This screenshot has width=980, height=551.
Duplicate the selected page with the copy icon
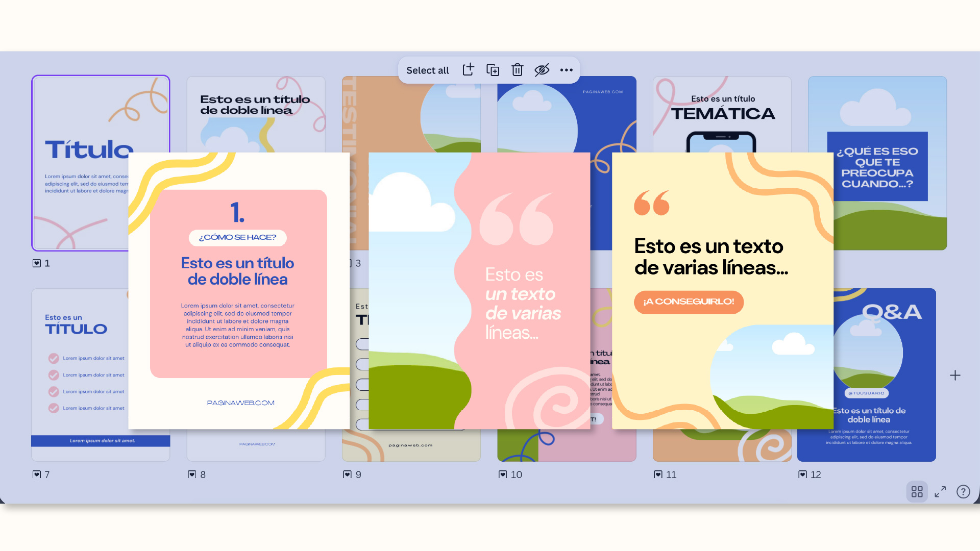(493, 70)
